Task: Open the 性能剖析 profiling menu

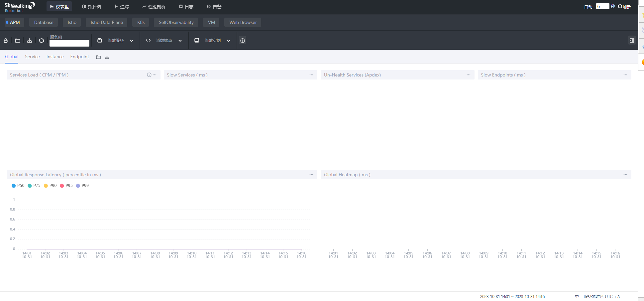Action: (154, 7)
